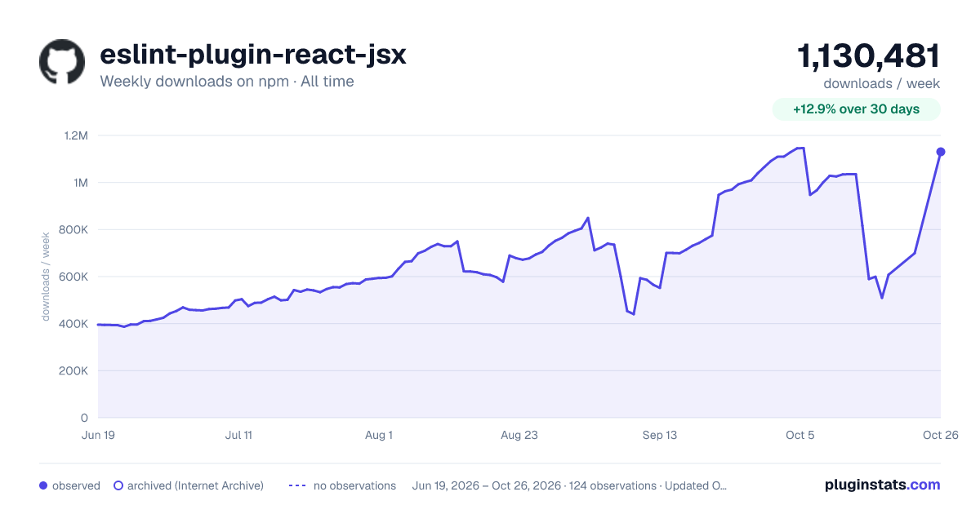Click the eslint-plugin-react-jsx title
Screen dimensions: 980x514
(x=253, y=54)
